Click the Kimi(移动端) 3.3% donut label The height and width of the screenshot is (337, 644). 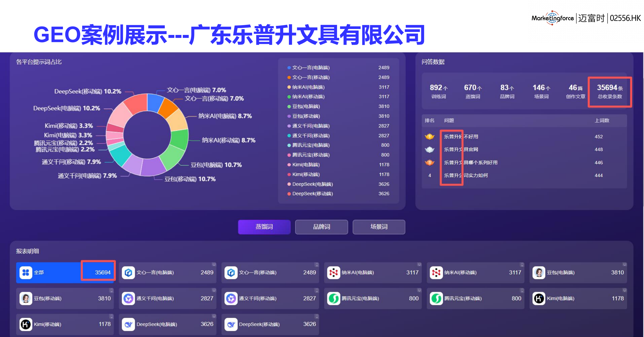[x=69, y=126]
